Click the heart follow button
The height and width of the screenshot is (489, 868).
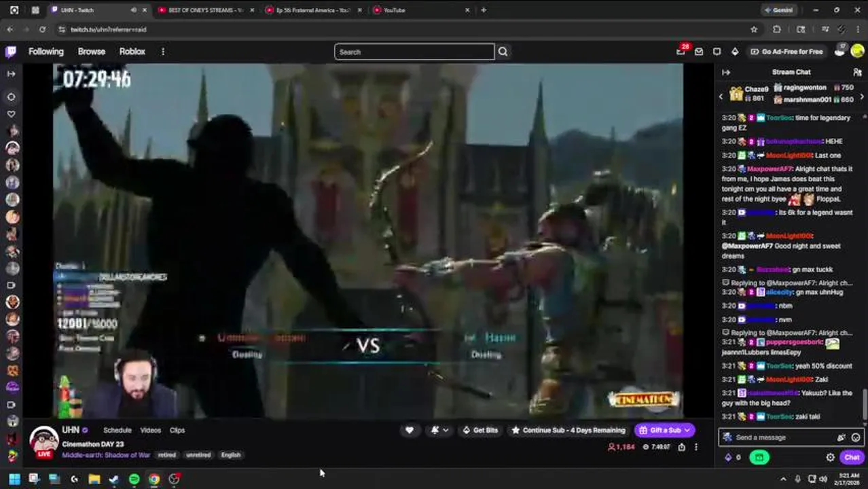coord(409,430)
